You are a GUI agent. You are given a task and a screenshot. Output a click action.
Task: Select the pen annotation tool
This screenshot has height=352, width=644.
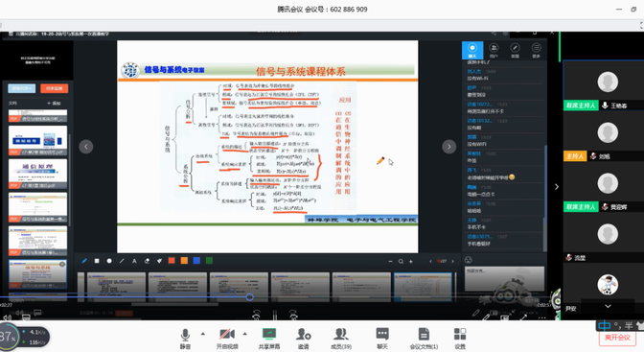click(x=84, y=261)
